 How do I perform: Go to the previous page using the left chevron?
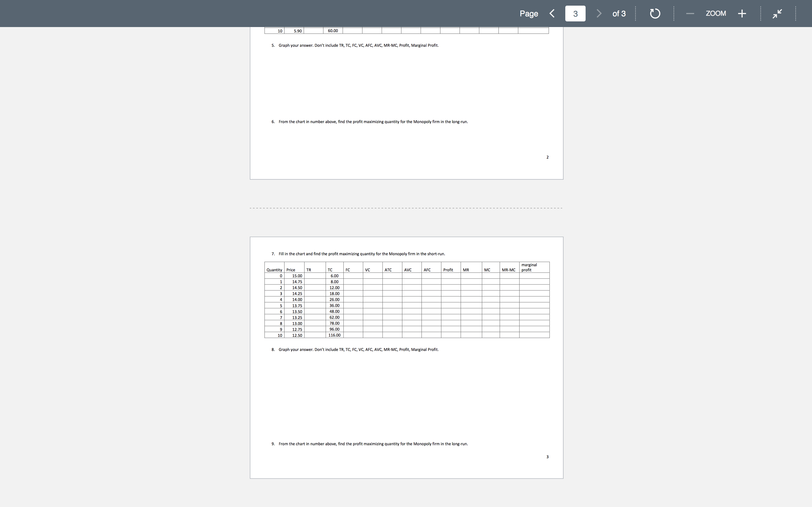point(552,14)
